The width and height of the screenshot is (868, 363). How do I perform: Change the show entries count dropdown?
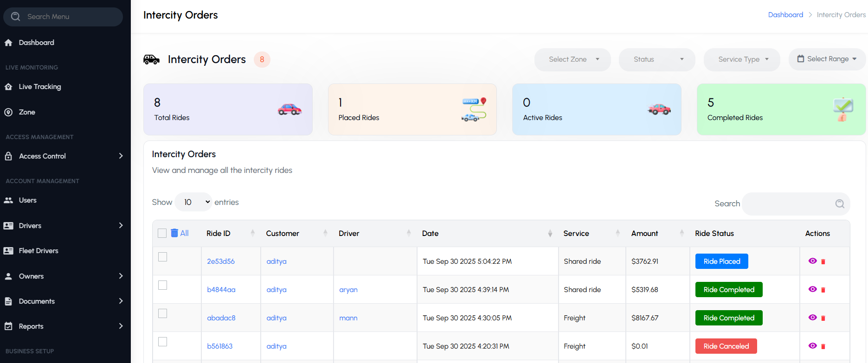click(194, 202)
